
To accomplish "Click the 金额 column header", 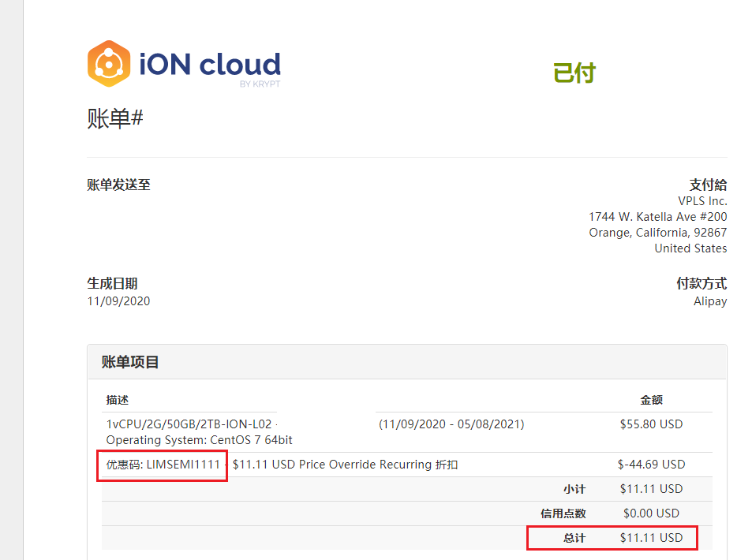I will tap(651, 400).
